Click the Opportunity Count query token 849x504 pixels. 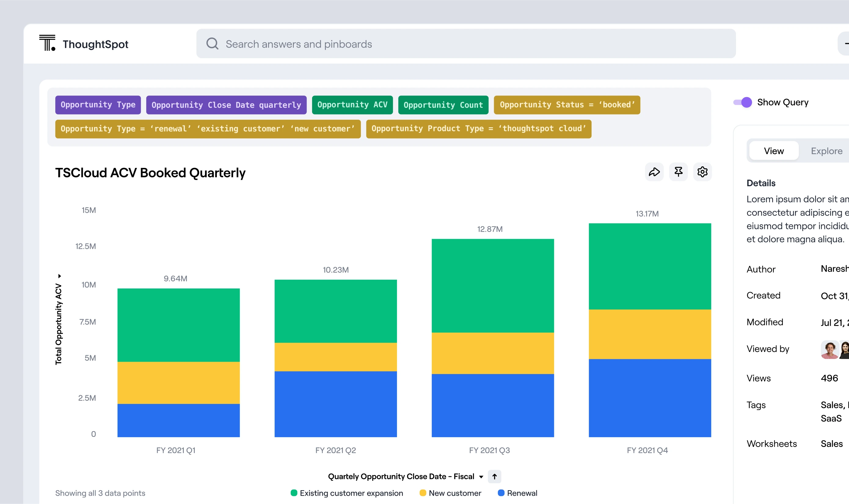(443, 105)
